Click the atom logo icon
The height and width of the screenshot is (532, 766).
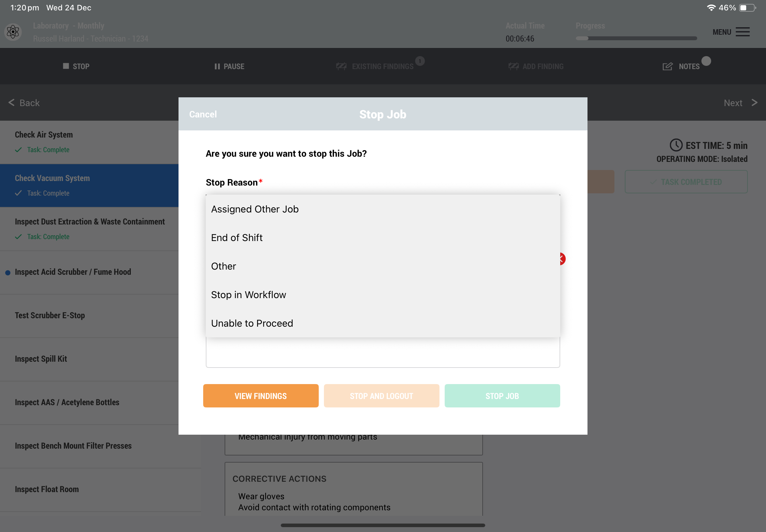pos(13,32)
